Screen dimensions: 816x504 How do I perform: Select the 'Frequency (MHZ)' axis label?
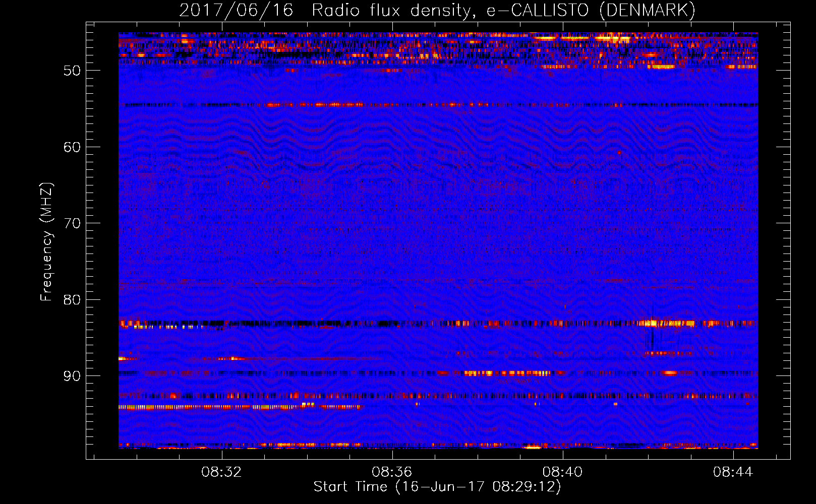(x=46, y=242)
